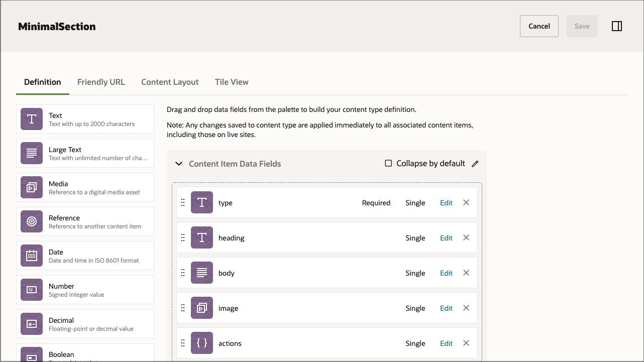Screen dimensions: 644x362
Task: Select the Decimal field palette icon
Action: (x=32, y=324)
